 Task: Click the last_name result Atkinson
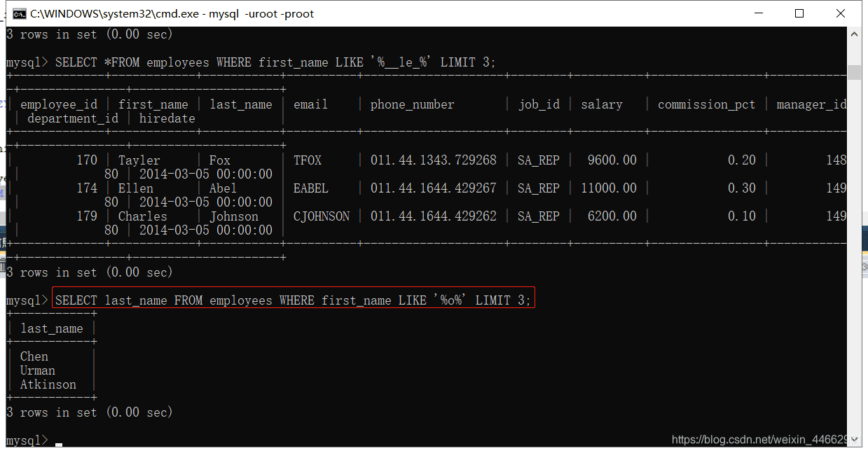[x=48, y=384]
